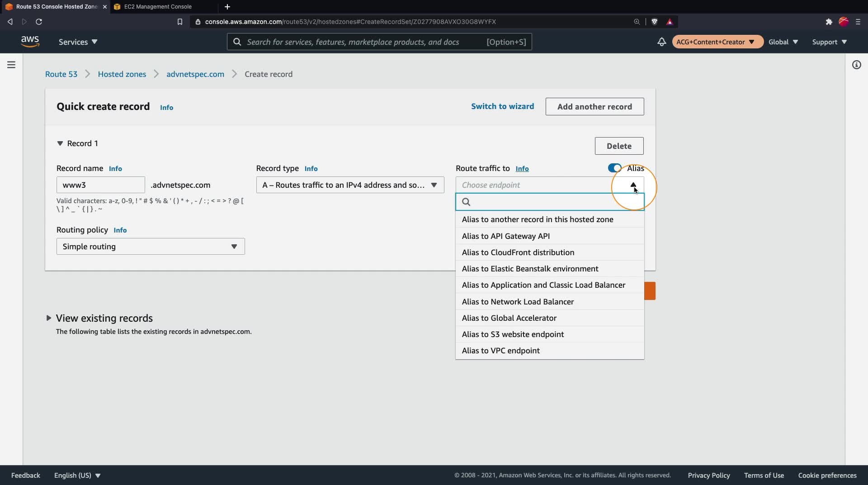The image size is (868, 485).
Task: Click the Record name input field
Action: click(101, 185)
